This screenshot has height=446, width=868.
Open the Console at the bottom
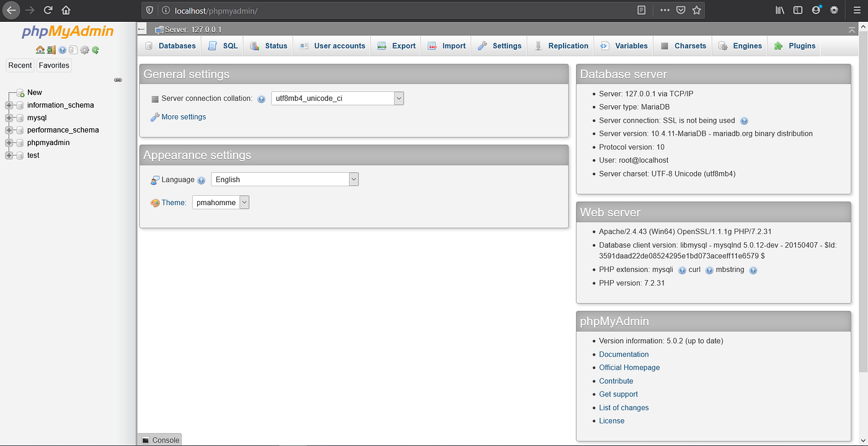[x=159, y=439]
